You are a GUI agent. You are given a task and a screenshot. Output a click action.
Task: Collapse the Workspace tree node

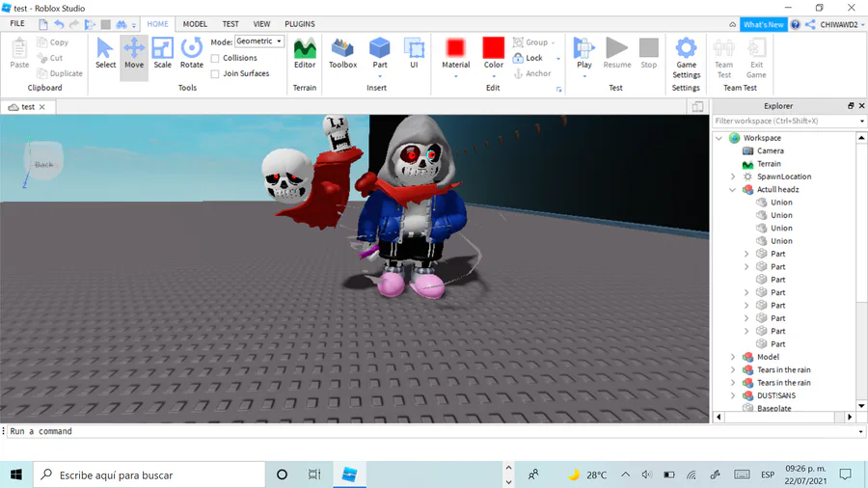(x=719, y=138)
